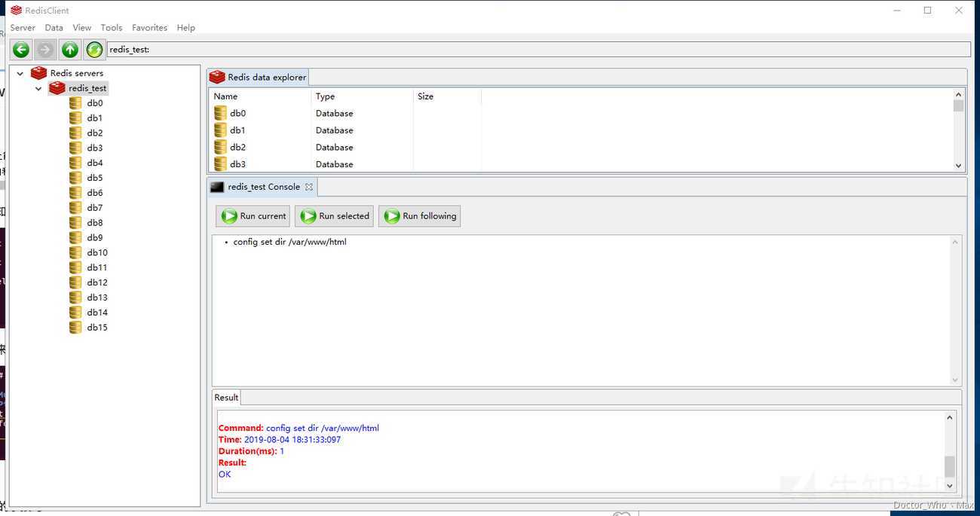Select db0 database icon in server tree
This screenshot has height=516, width=980.
(75, 103)
